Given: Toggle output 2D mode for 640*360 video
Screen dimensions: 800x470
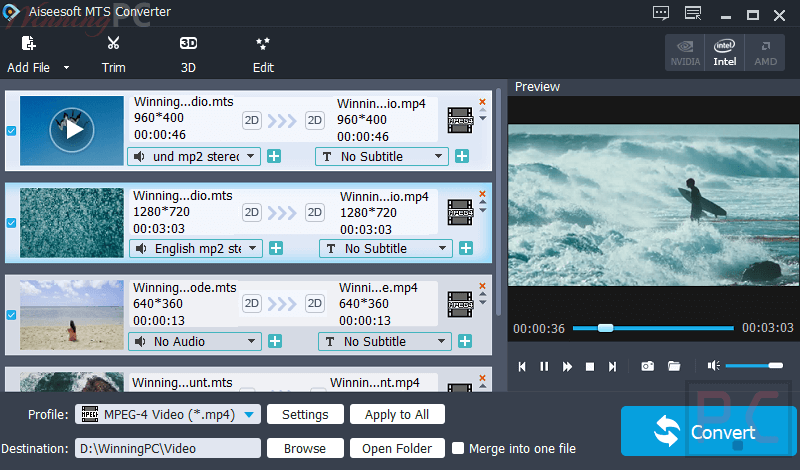Looking at the screenshot, I should 315,304.
